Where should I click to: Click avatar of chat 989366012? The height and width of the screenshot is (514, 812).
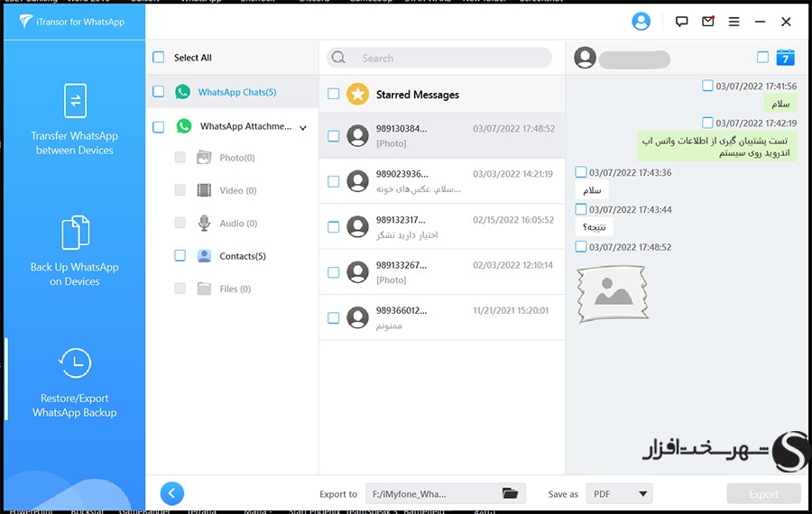pyautogui.click(x=357, y=317)
